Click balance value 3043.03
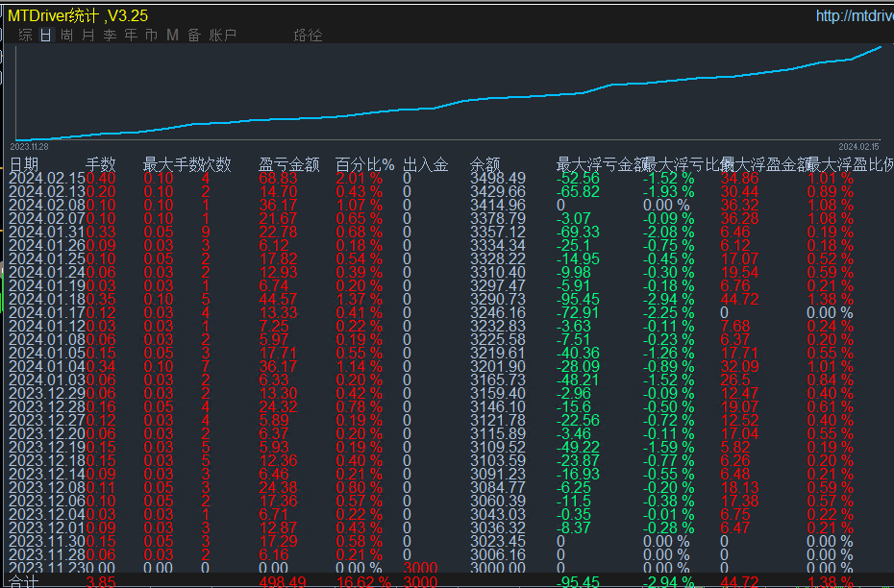 (497, 515)
